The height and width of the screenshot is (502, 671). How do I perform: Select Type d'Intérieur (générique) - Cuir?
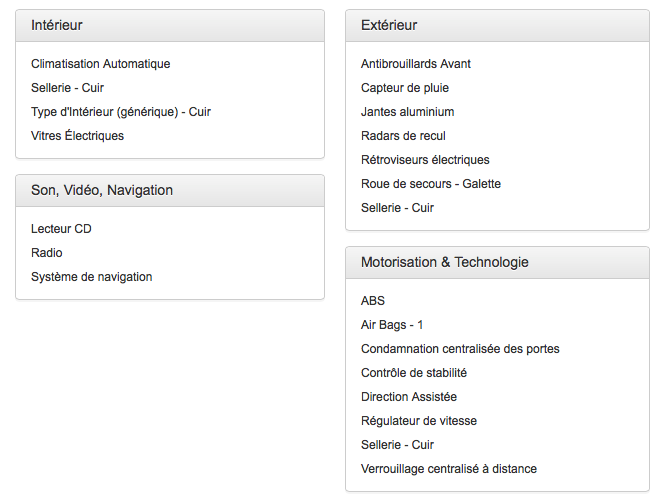click(x=121, y=112)
